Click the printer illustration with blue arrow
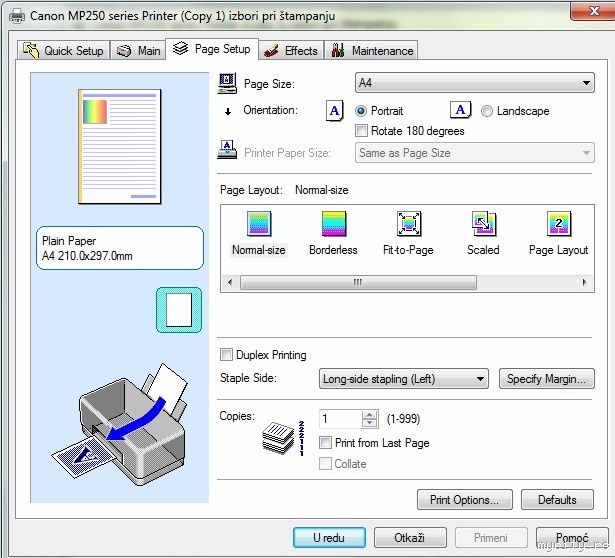 point(120,425)
